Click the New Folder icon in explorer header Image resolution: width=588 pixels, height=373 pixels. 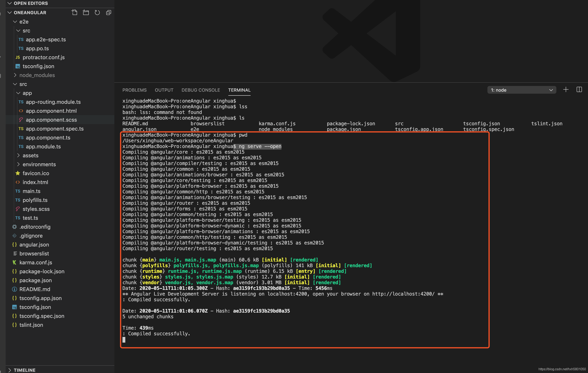click(86, 12)
